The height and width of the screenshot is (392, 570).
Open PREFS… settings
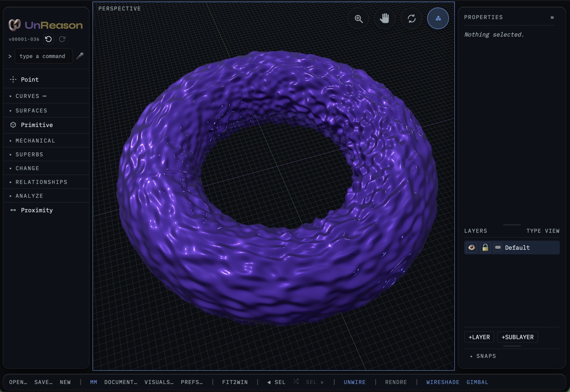coord(192,382)
